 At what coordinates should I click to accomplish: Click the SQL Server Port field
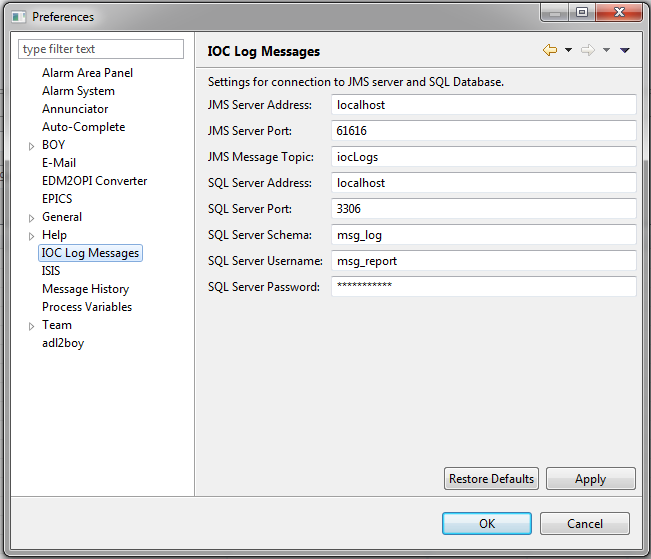(484, 208)
